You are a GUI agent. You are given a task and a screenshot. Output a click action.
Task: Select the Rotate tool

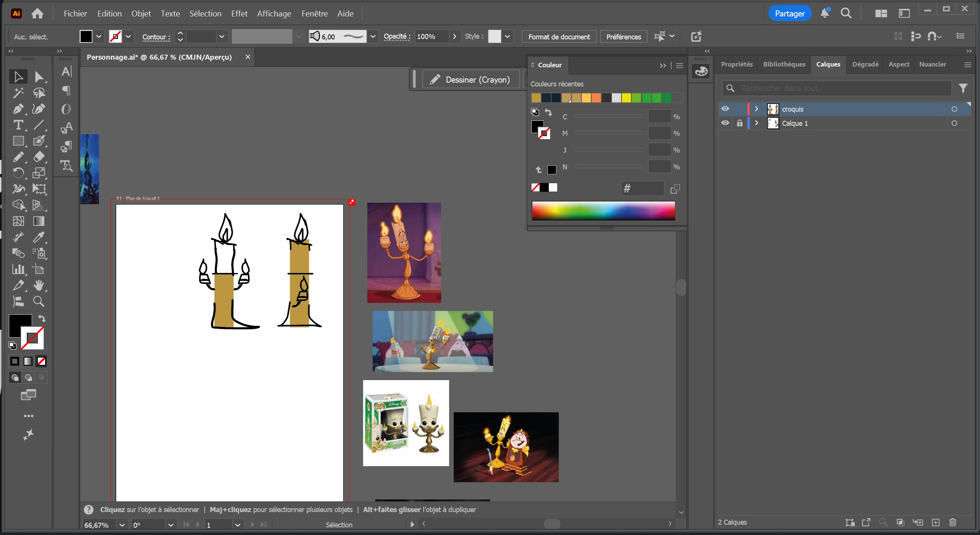click(18, 173)
